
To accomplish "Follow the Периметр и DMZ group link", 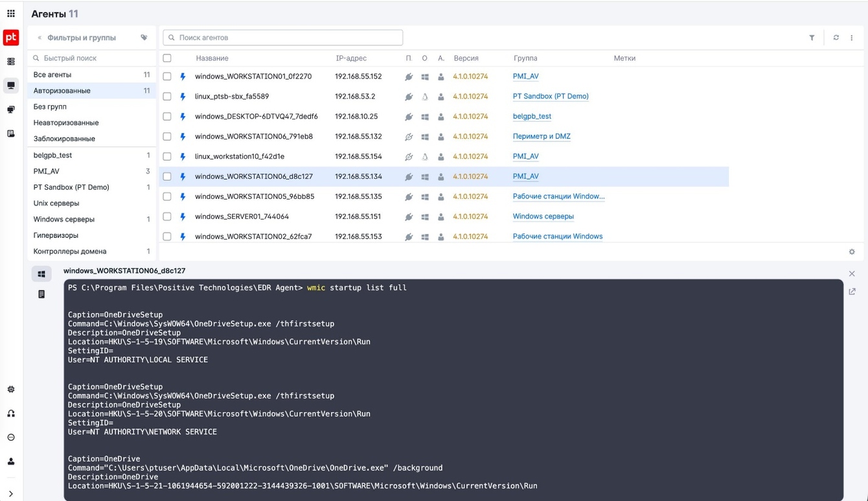I will [542, 137].
